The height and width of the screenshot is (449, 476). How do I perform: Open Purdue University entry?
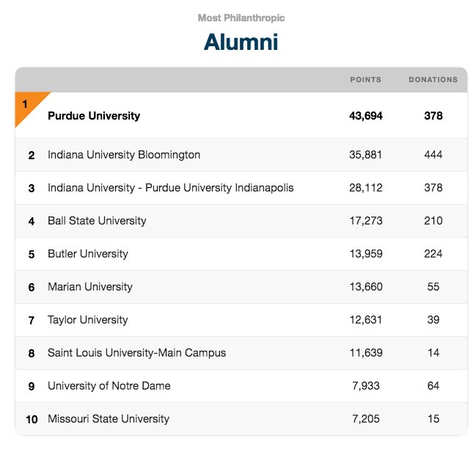click(x=94, y=116)
